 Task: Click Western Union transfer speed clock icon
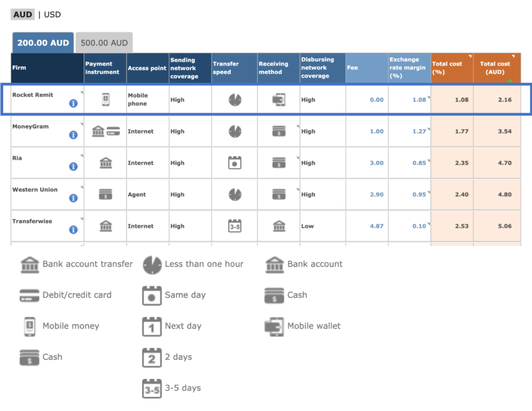click(235, 194)
